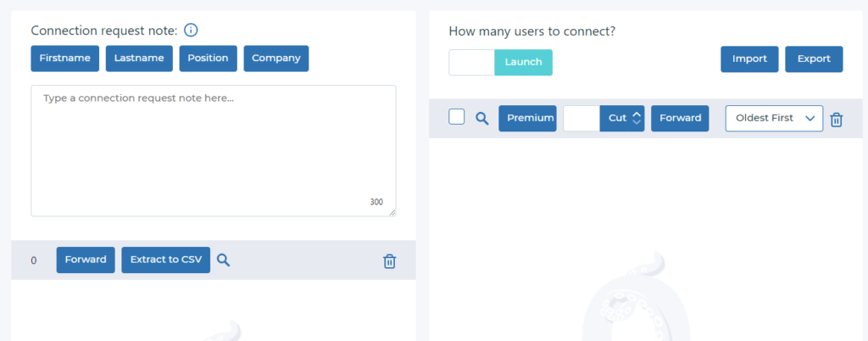The image size is (868, 341).
Task: Click the trash icon in the left panel bar
Action: pos(390,260)
